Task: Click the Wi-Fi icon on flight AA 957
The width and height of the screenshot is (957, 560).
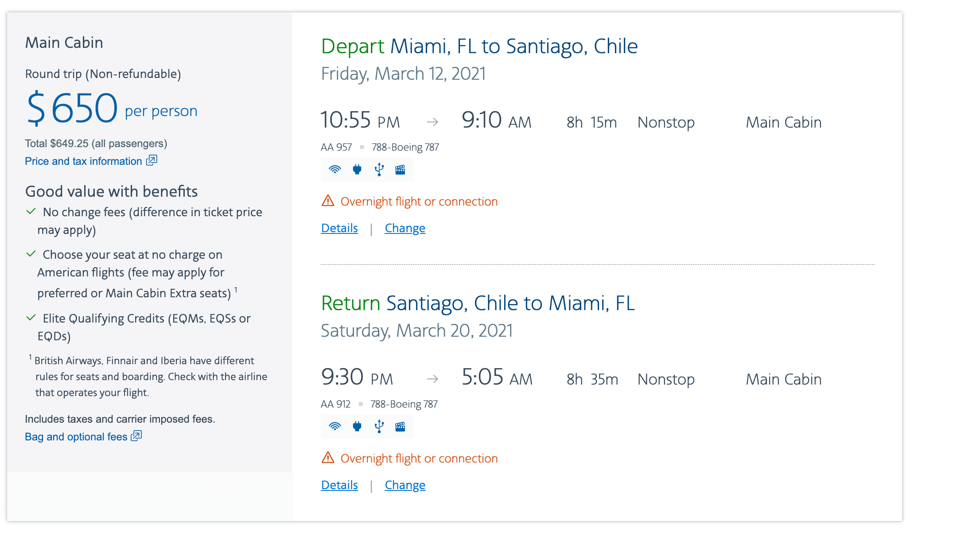Action: (335, 169)
